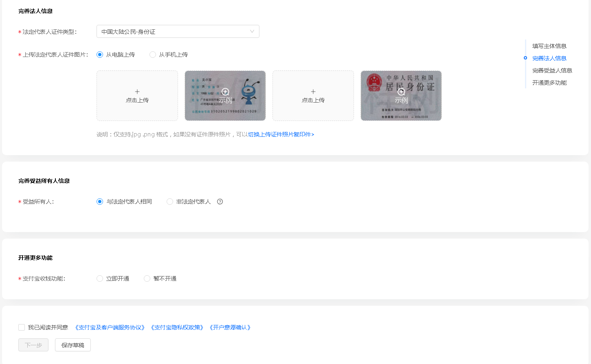
Task: Click the dropdown chevron for ID type
Action: [252, 31]
